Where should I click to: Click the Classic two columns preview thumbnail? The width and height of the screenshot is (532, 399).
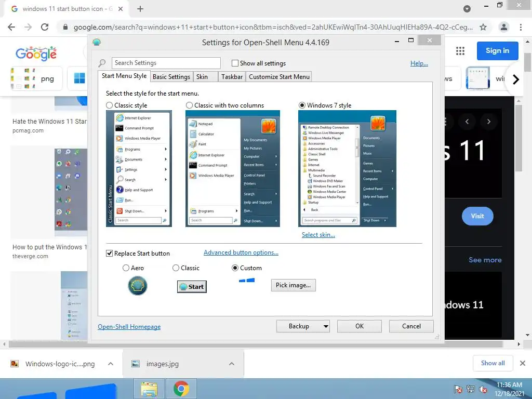(232, 169)
